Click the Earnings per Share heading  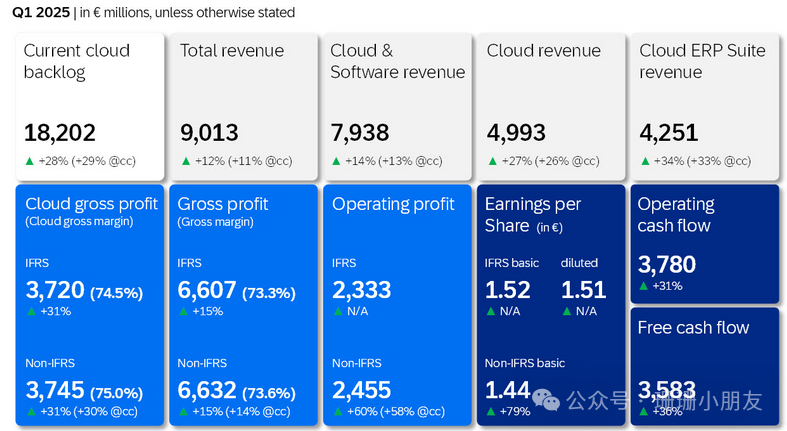(532, 214)
